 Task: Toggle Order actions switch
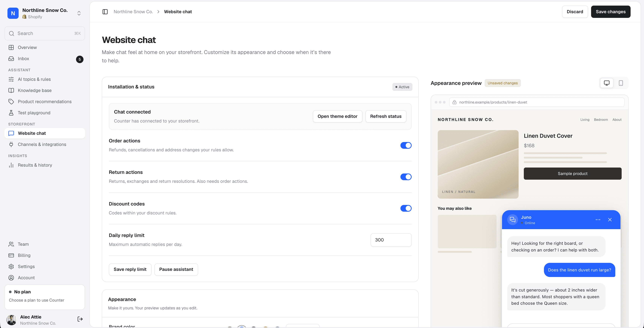[x=406, y=145]
